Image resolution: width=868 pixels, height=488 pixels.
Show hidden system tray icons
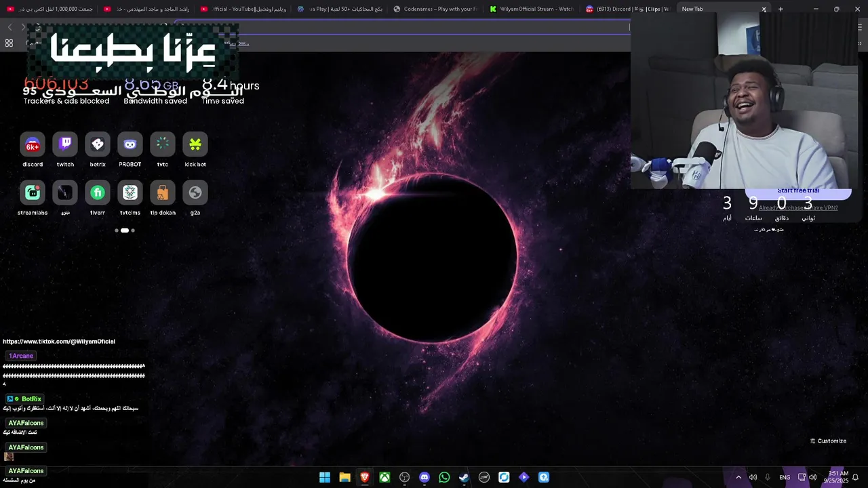[738, 477]
